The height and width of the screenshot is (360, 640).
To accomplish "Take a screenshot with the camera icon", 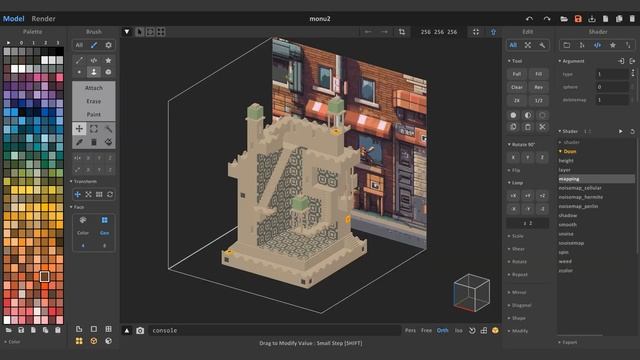I will (x=140, y=331).
